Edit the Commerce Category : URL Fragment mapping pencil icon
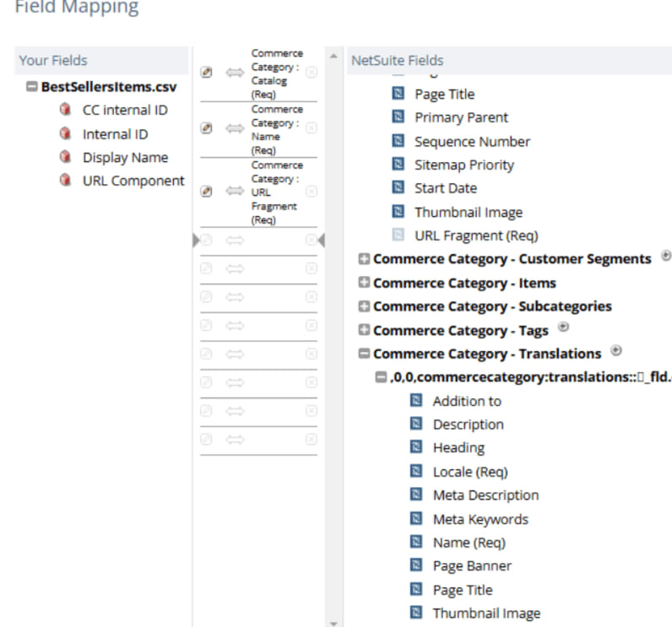This screenshot has width=672, height=627. point(206,191)
